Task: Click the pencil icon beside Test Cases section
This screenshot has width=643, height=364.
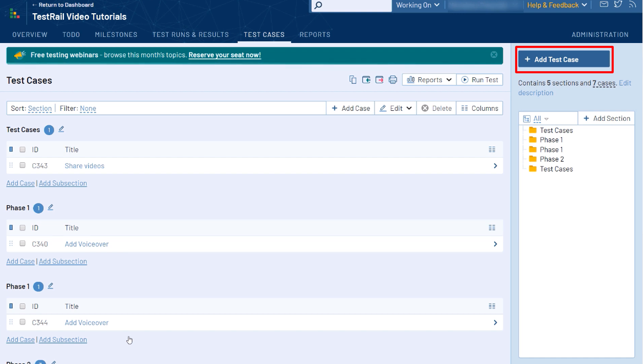Action: coord(61,129)
